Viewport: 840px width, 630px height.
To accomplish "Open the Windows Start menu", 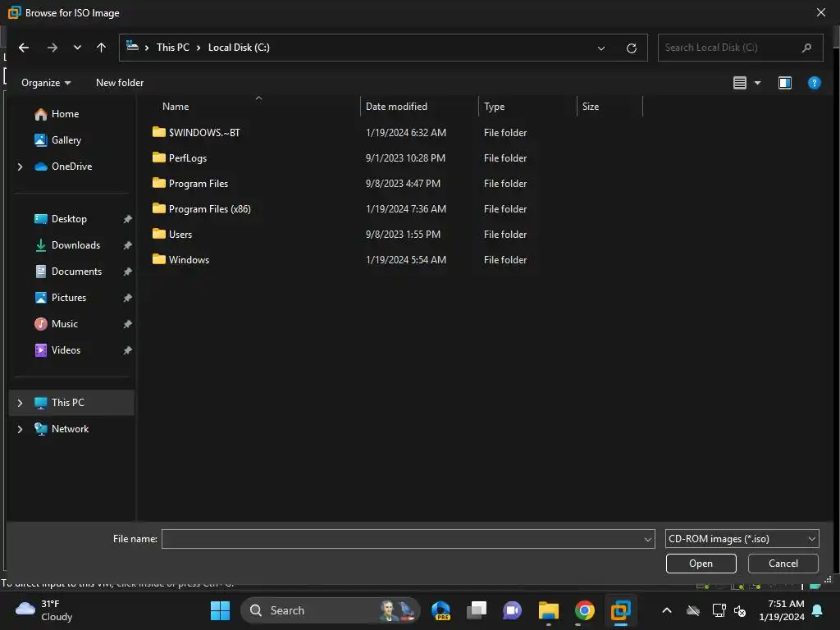I will 220,610.
